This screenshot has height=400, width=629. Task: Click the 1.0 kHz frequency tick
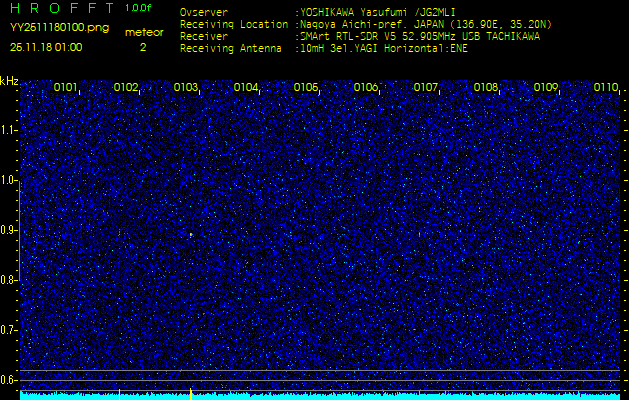(x=9, y=180)
